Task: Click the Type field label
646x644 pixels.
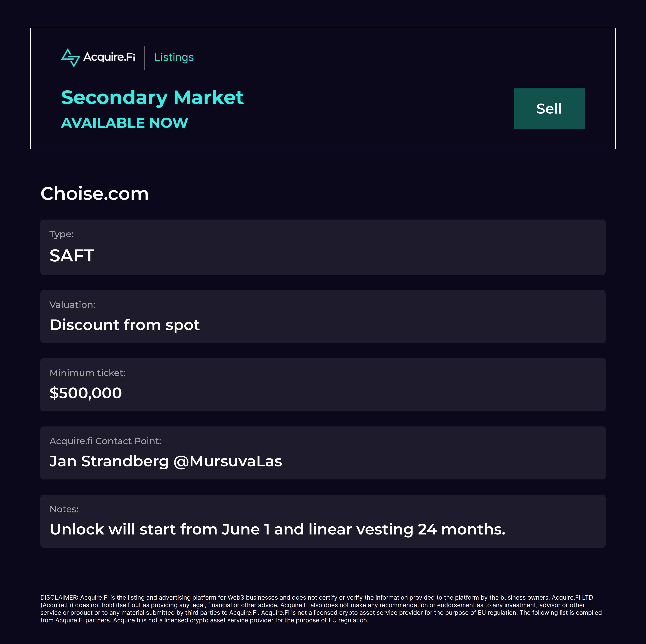Action: tap(62, 234)
